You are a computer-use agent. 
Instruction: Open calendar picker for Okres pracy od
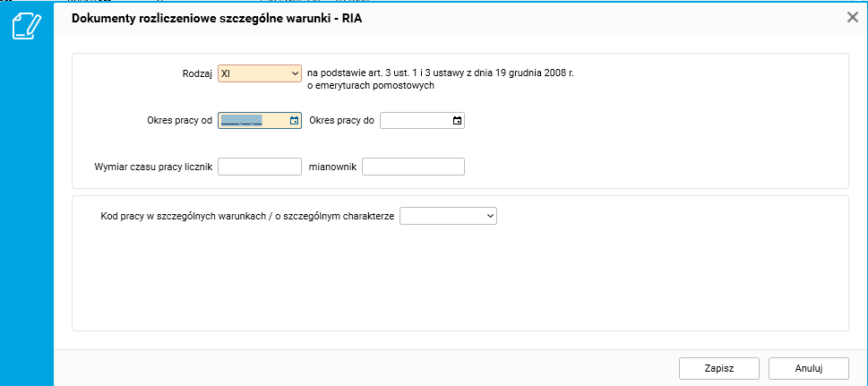[294, 121]
